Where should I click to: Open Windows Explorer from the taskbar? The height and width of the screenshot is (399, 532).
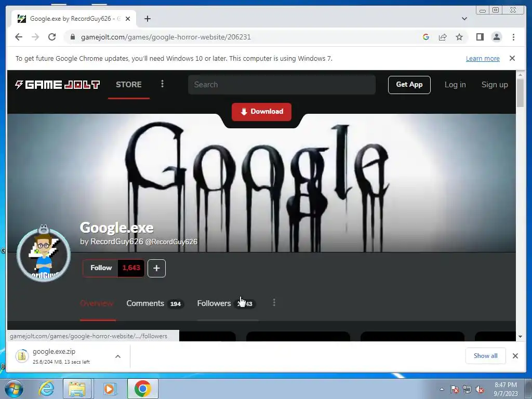click(77, 389)
